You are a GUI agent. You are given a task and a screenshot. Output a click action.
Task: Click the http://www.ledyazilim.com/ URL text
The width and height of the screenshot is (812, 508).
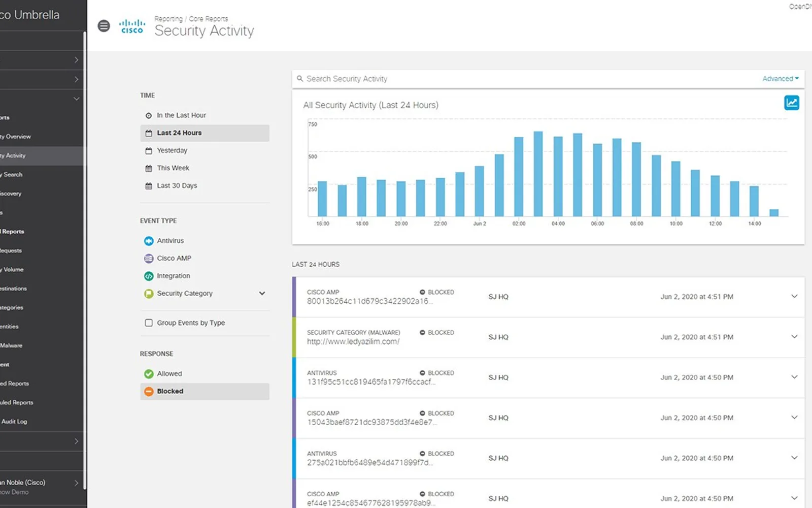pyautogui.click(x=353, y=342)
